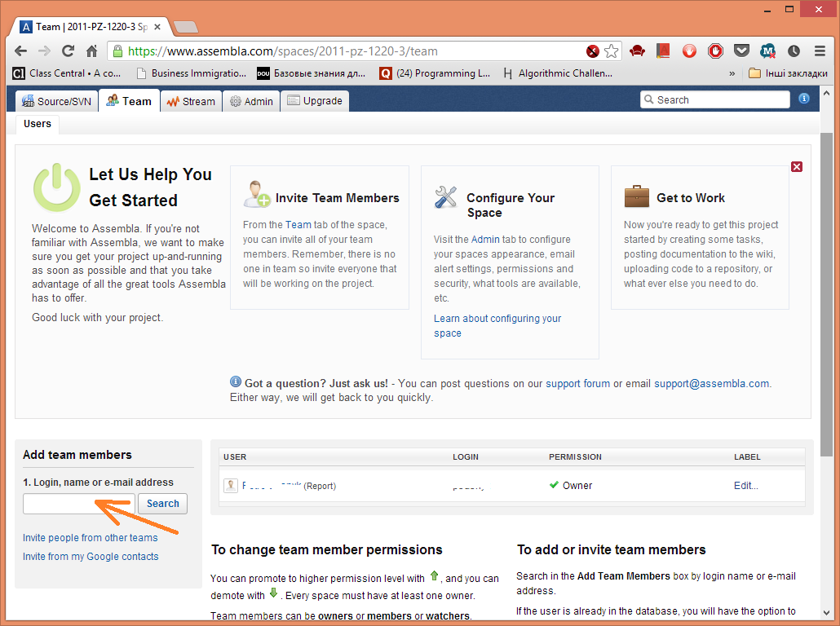Click the scrollbar down arrow
The image size is (840, 626).
tap(827, 613)
